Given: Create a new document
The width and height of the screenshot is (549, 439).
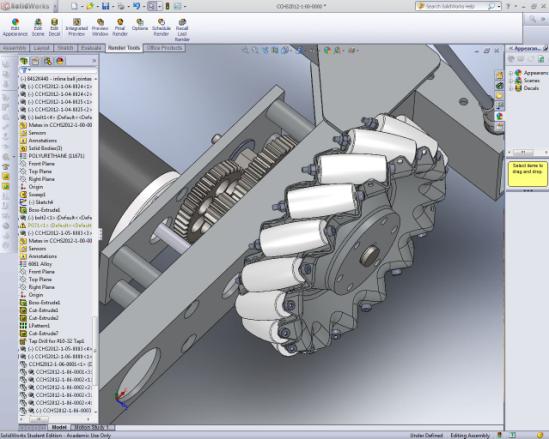Looking at the screenshot, I should point(74,6).
